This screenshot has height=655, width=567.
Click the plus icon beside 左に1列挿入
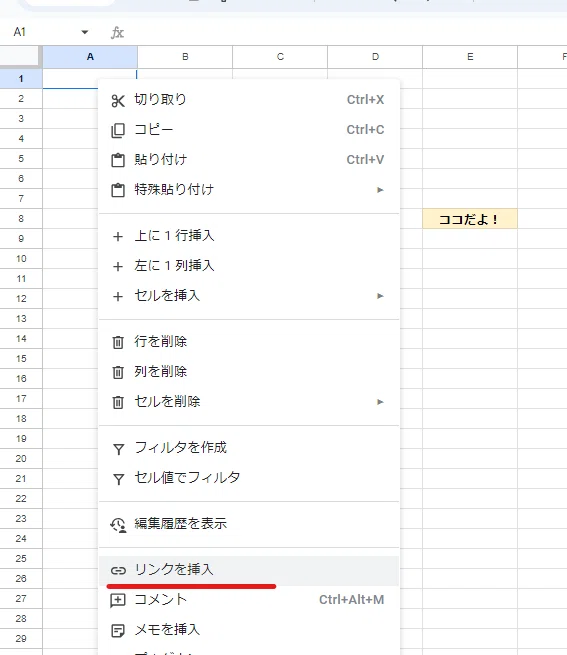[118, 266]
